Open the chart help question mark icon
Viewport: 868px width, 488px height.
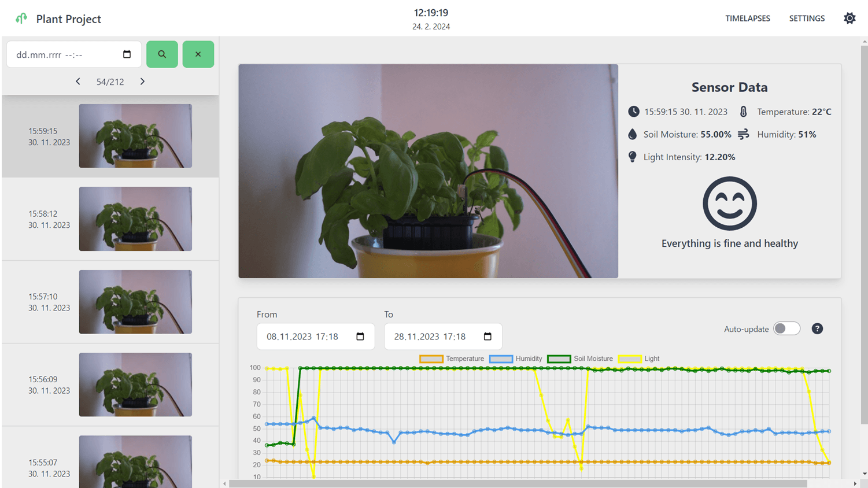pos(817,329)
